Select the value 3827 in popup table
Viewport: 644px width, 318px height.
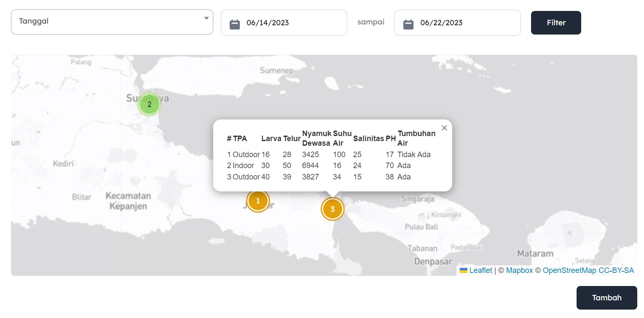311,177
